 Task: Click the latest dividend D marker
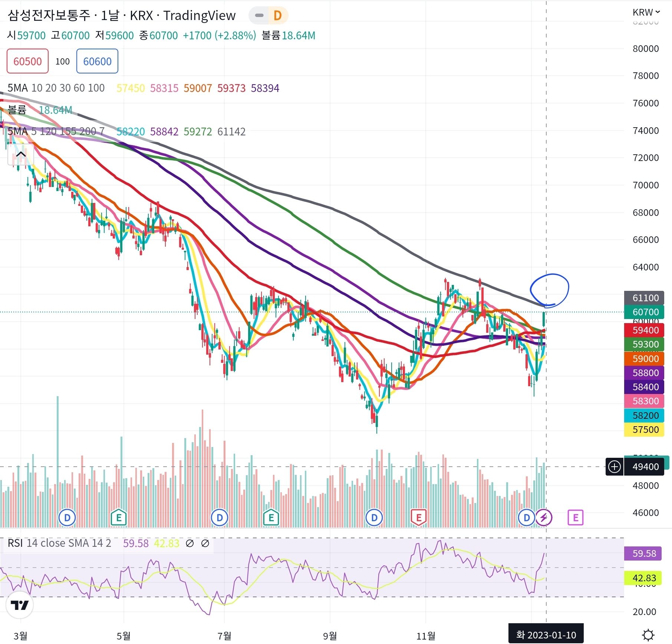[527, 517]
